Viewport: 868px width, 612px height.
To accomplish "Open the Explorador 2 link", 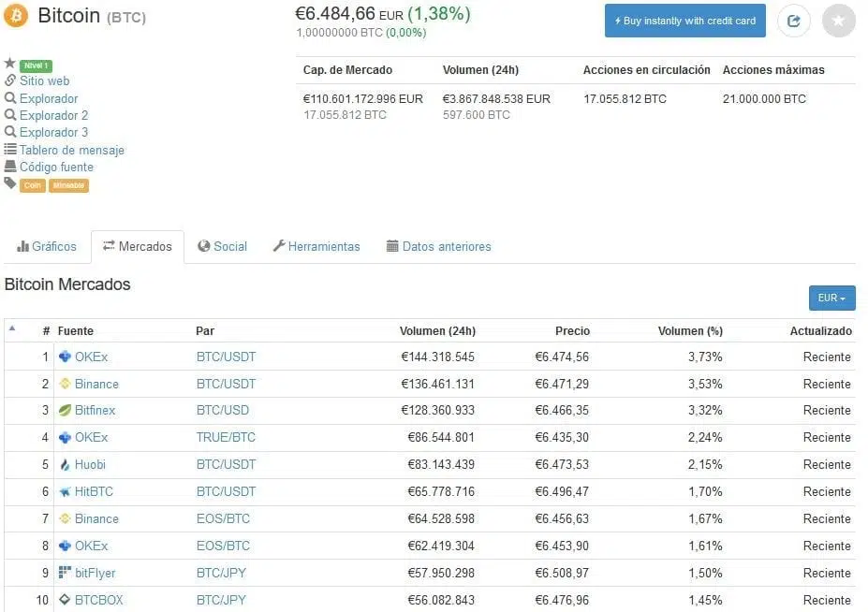I will point(53,115).
